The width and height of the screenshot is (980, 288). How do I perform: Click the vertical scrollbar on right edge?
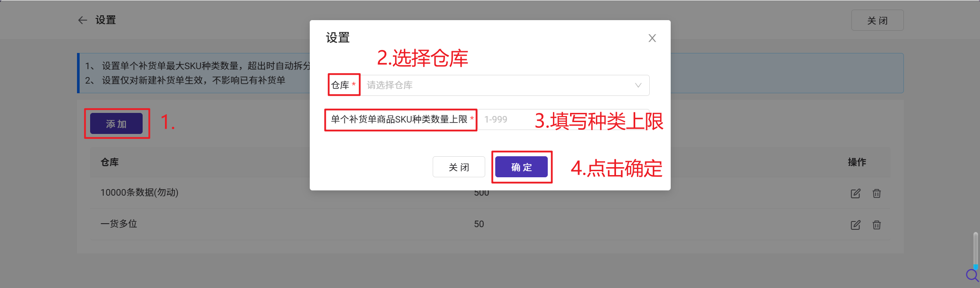[x=976, y=249]
